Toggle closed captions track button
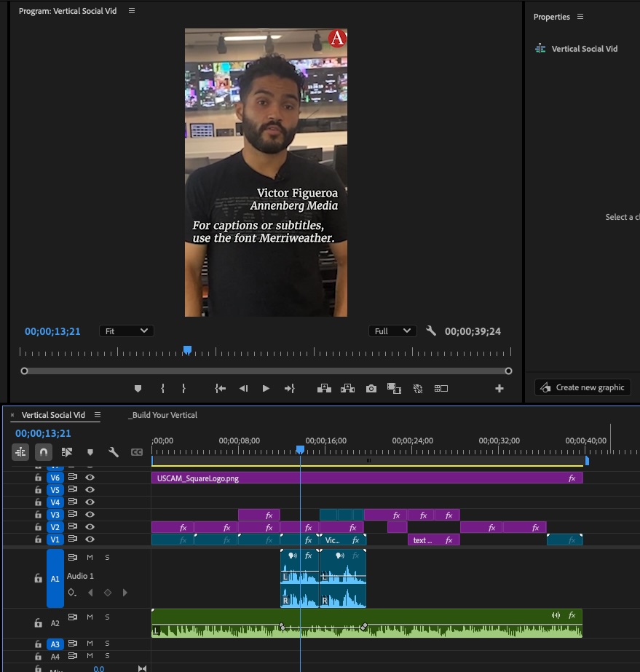Image resolution: width=640 pixels, height=672 pixels. 137,452
